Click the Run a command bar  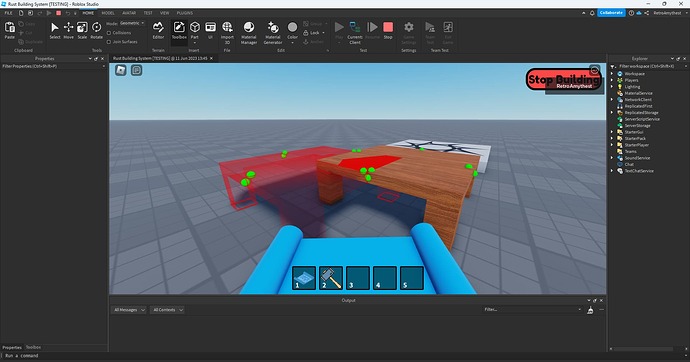pos(345,356)
